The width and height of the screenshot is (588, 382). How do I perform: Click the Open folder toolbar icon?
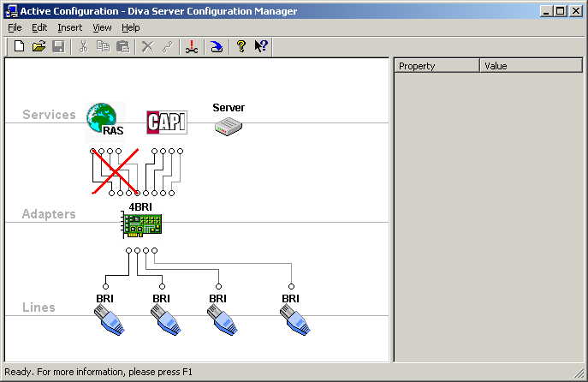(39, 46)
